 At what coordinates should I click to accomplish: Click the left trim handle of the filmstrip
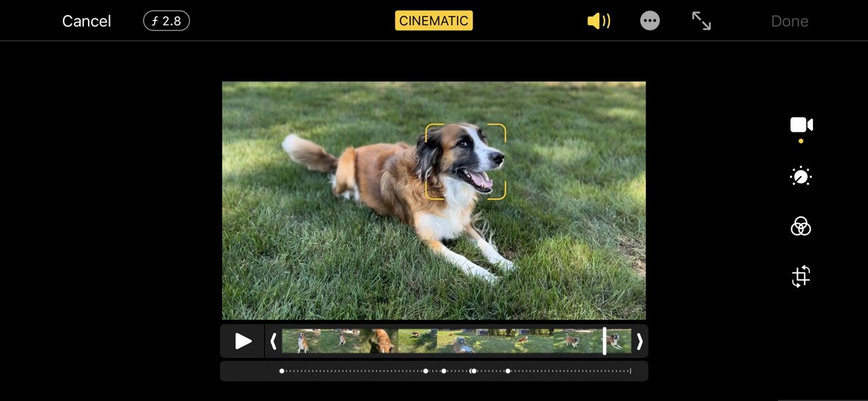273,341
